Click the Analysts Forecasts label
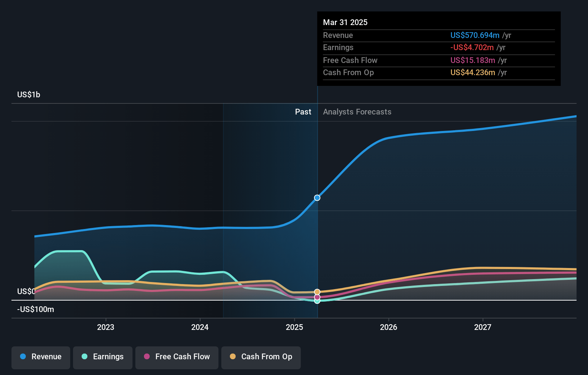588x375 pixels. coord(357,112)
